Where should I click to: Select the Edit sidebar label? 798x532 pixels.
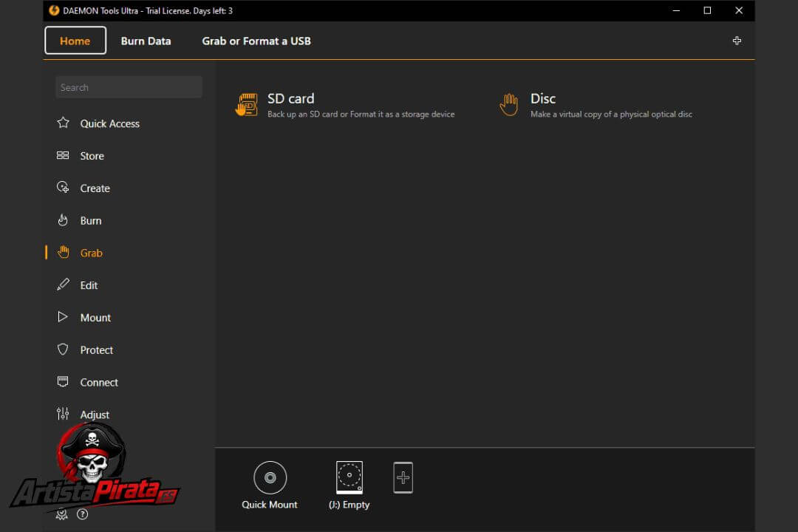tap(89, 285)
